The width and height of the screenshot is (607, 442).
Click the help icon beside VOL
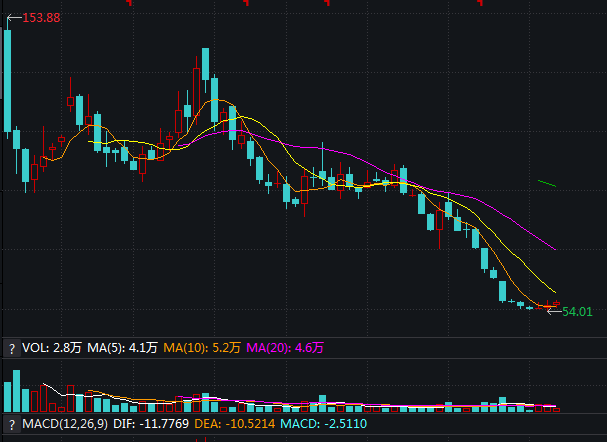click(x=11, y=348)
